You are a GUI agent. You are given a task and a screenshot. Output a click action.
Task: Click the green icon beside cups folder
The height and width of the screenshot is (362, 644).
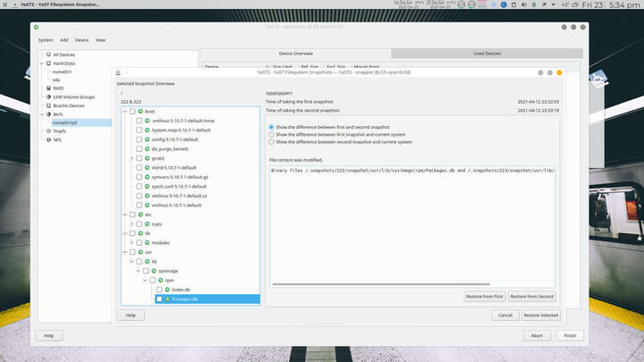click(x=147, y=223)
